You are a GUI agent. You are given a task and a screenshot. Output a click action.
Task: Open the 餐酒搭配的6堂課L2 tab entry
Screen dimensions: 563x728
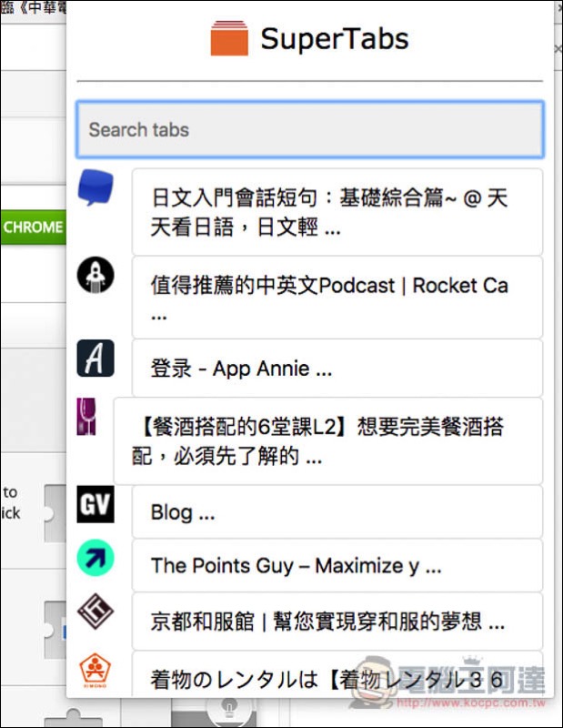pyautogui.click(x=328, y=441)
